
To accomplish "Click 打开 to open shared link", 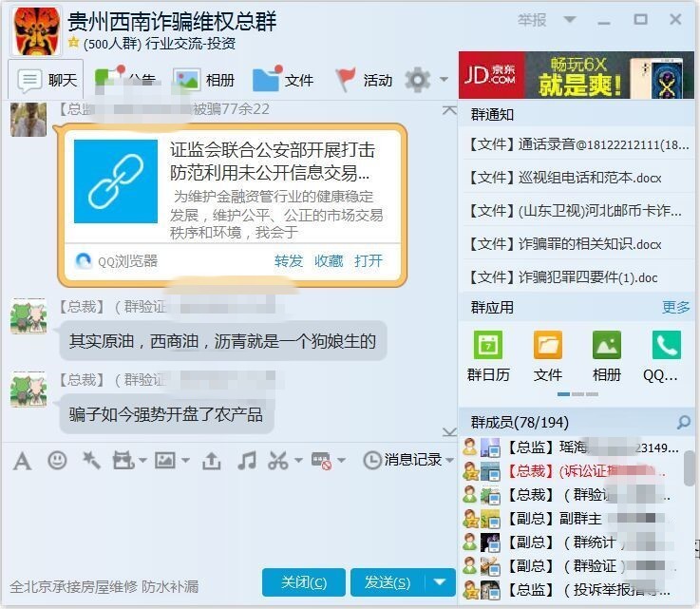I will [369, 260].
